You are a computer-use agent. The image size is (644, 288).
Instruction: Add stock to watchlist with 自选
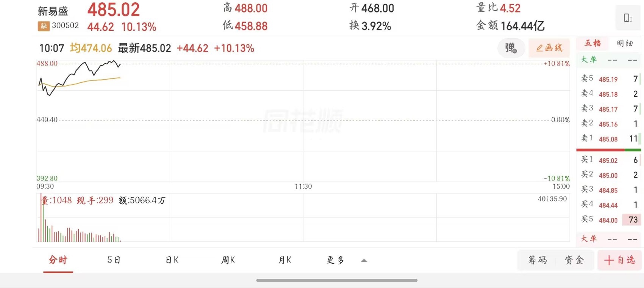tap(620, 260)
